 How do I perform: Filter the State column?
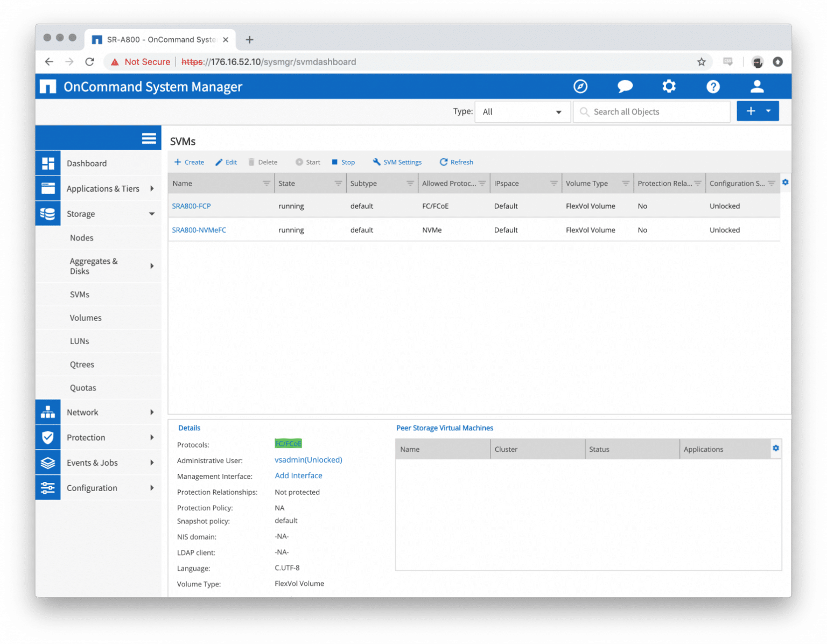[x=338, y=184]
